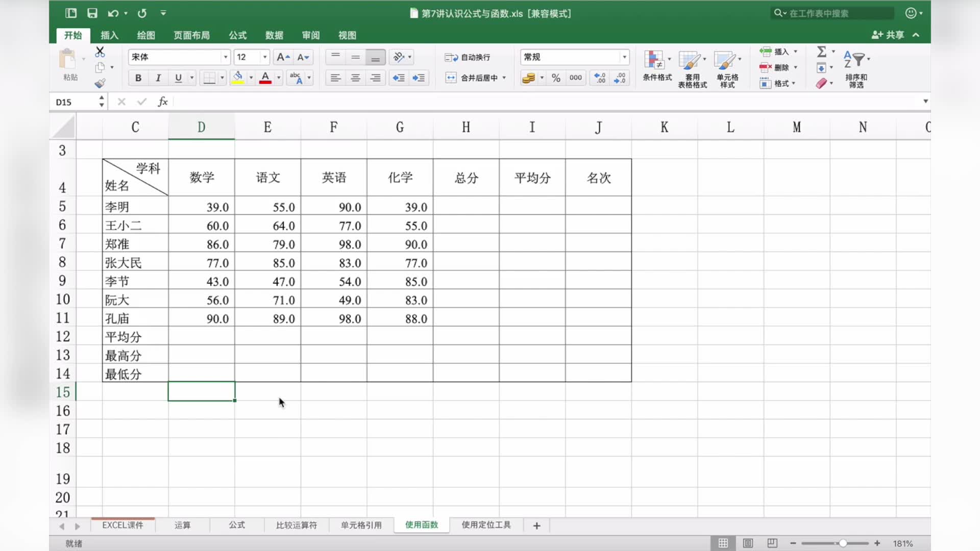980x551 pixels.
Task: Click the 共享 share button
Action: point(888,35)
